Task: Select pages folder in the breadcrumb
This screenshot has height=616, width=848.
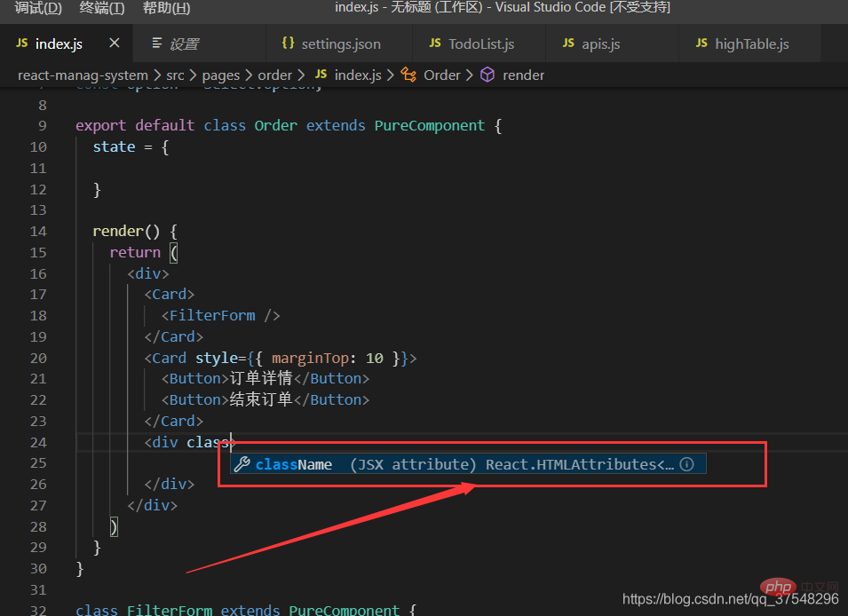Action: (220, 75)
